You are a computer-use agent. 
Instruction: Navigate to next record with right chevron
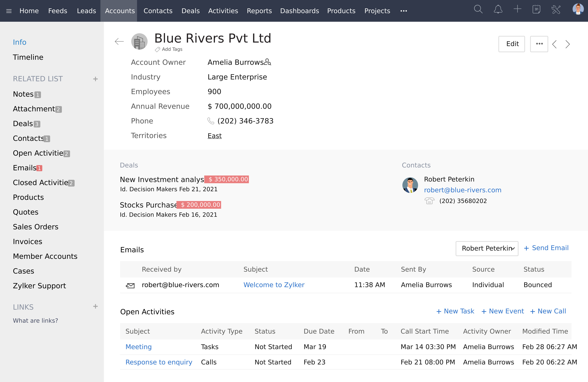[567, 44]
